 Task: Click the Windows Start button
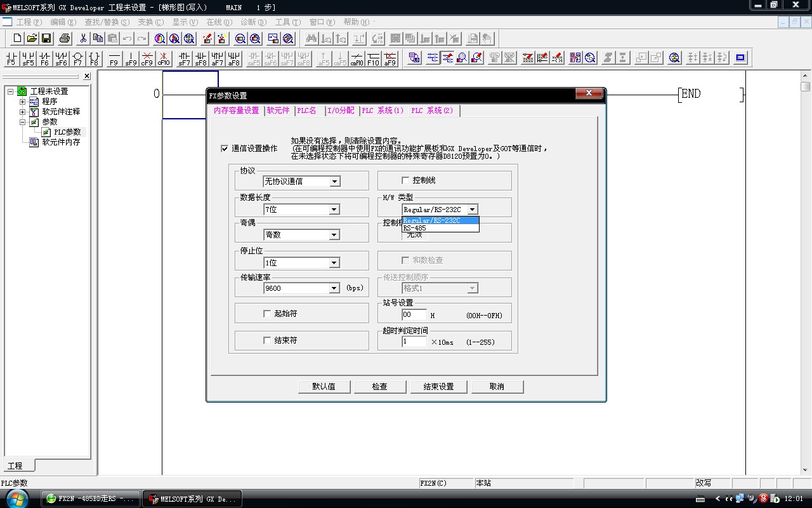tap(16, 498)
